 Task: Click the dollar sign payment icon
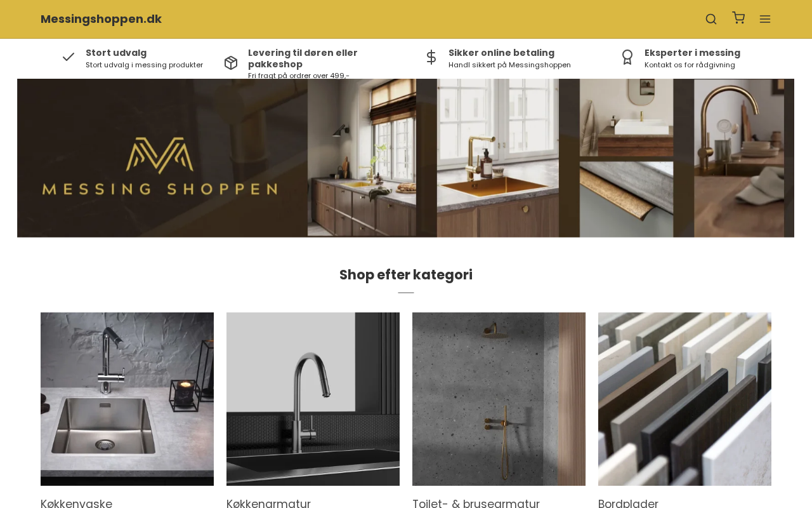[431, 57]
